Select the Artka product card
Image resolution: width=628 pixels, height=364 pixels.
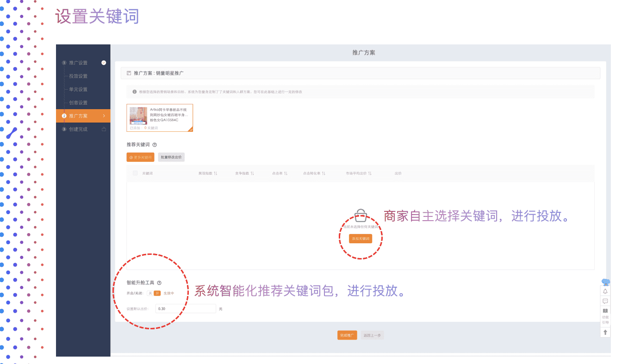click(x=160, y=118)
